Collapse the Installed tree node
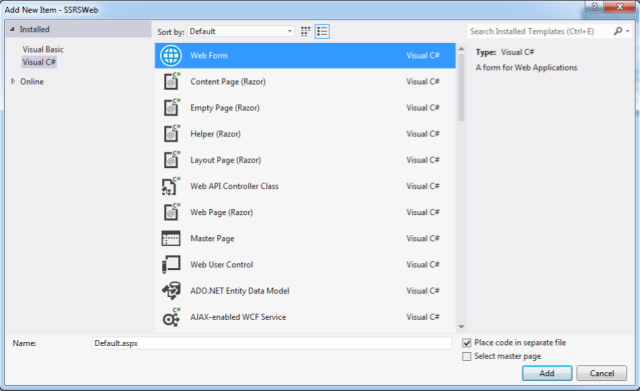640x391 pixels. [x=12, y=29]
